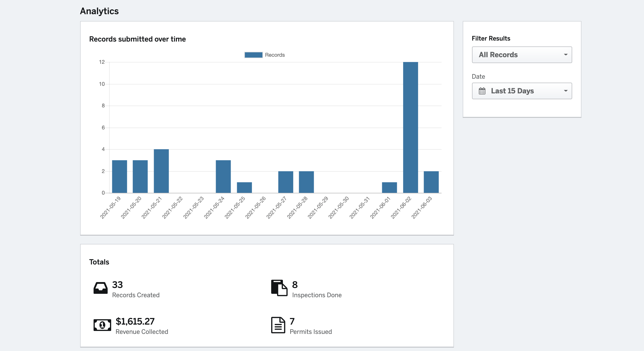The image size is (644, 351).
Task: Click the Revenue Collected cash icon
Action: (102, 325)
